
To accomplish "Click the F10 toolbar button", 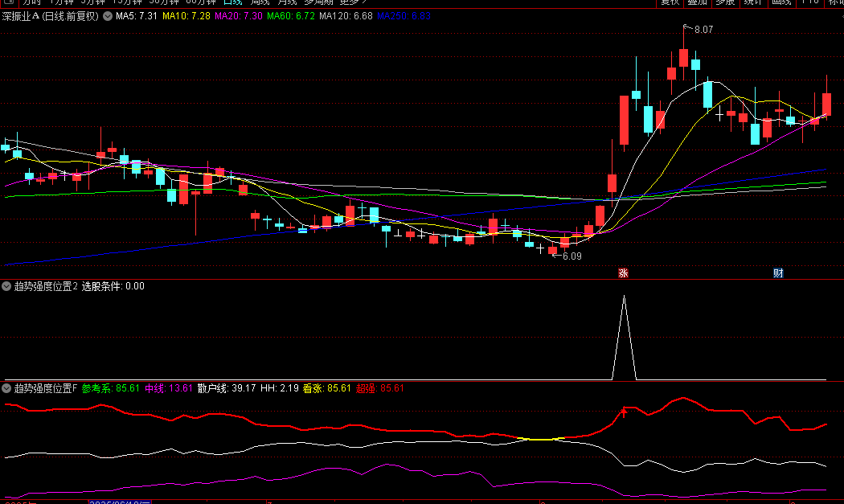I will 809,2.
